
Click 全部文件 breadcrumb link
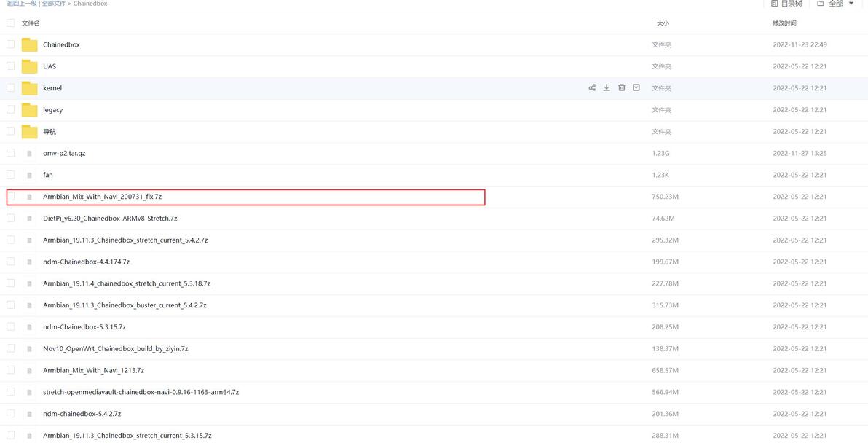pos(54,4)
